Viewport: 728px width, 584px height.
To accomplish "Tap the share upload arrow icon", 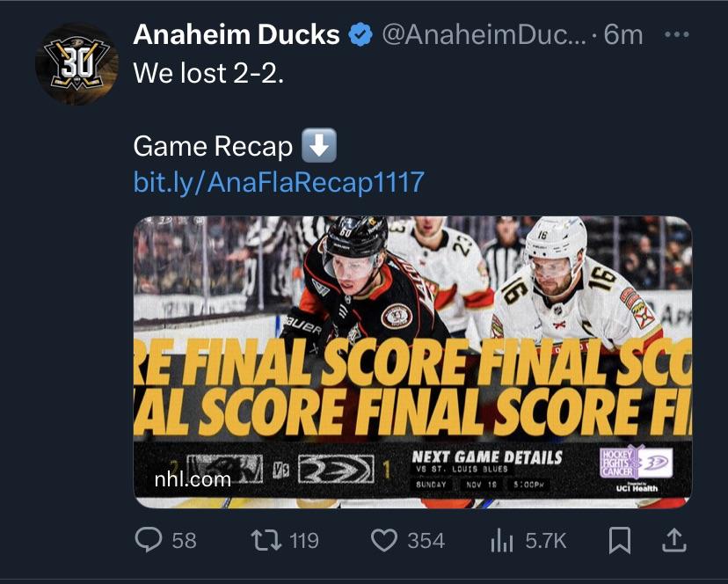I will (x=673, y=540).
